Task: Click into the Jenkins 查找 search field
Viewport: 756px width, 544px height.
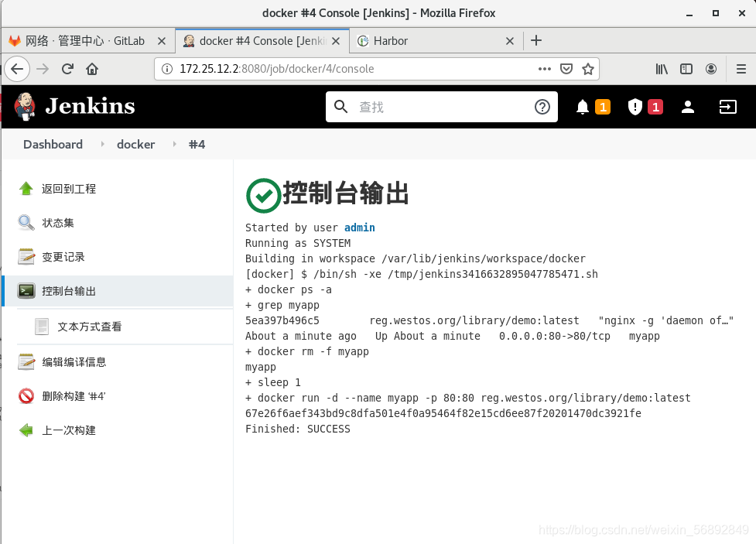Action: pos(441,107)
